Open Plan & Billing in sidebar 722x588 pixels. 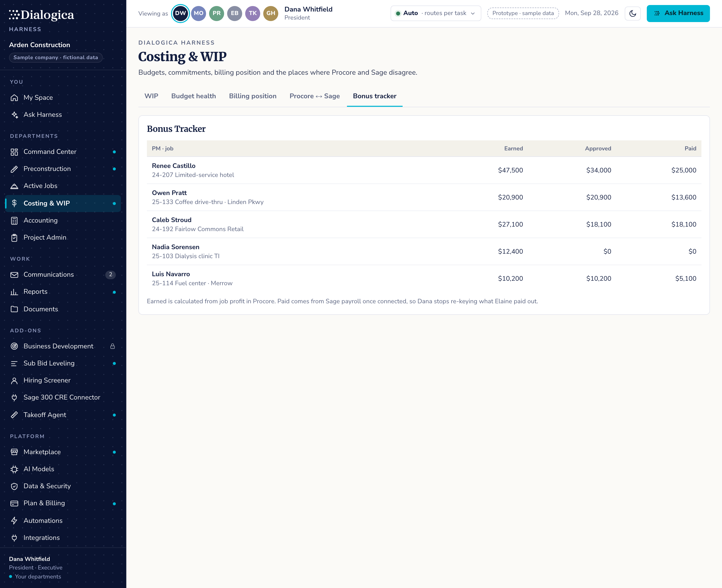(63, 503)
